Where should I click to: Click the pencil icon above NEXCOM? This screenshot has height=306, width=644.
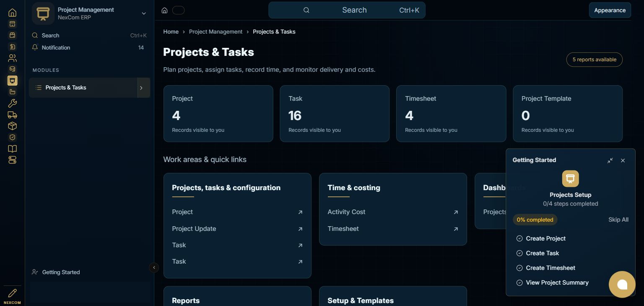click(13, 293)
